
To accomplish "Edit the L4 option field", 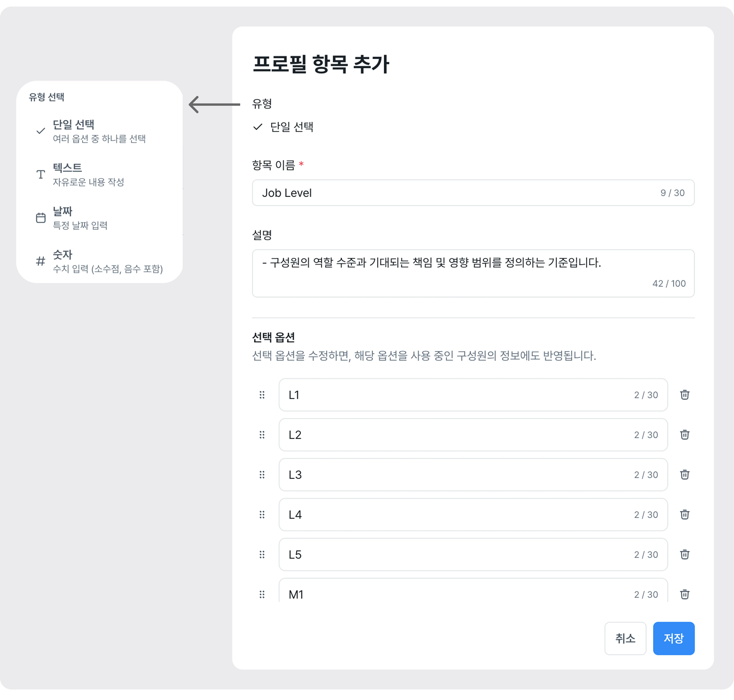I will 473,515.
